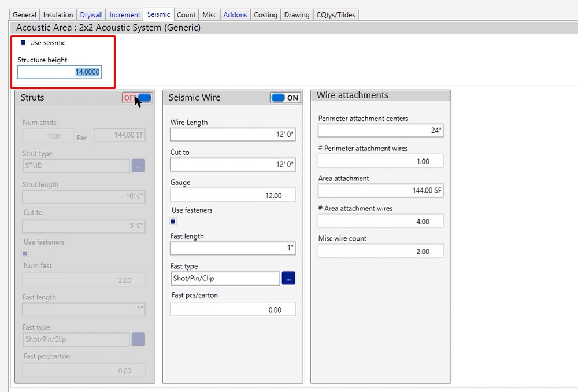Screen dimensions: 578x392
Task: Open the Insulation tab
Action: [58, 14]
